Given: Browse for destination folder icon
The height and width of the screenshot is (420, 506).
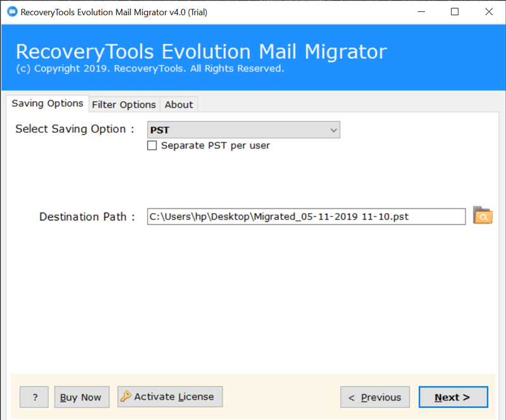Looking at the screenshot, I should [x=483, y=215].
